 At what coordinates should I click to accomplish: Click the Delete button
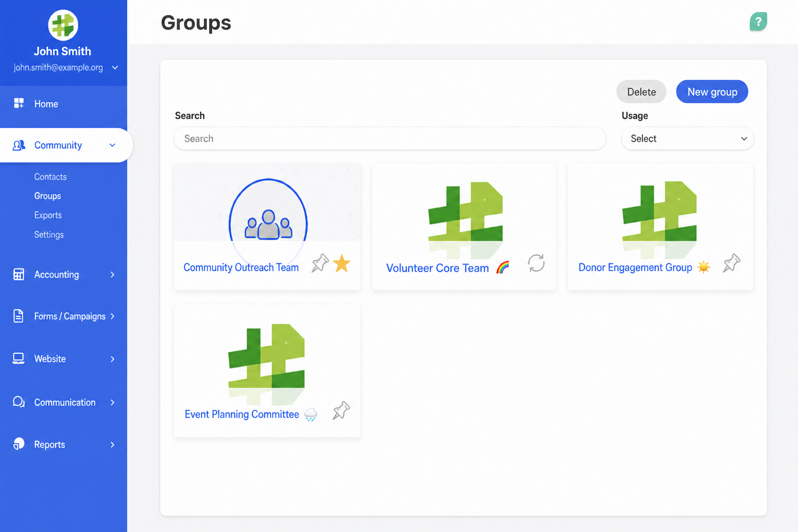[642, 92]
